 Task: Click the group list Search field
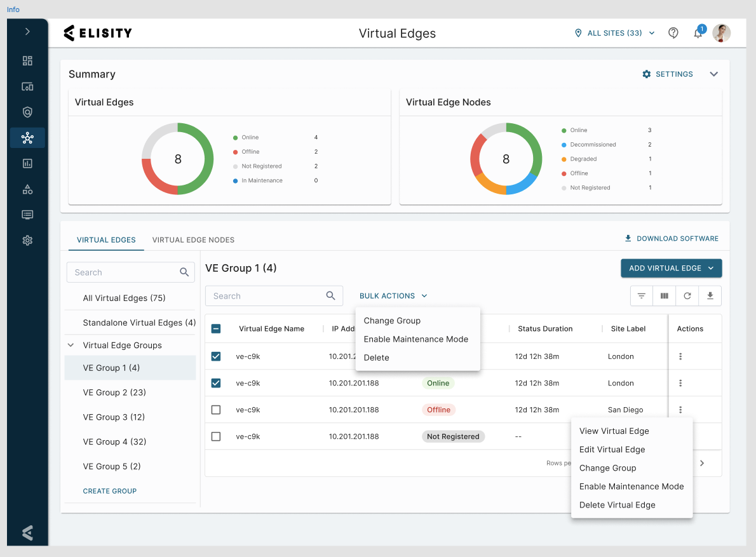coord(131,272)
